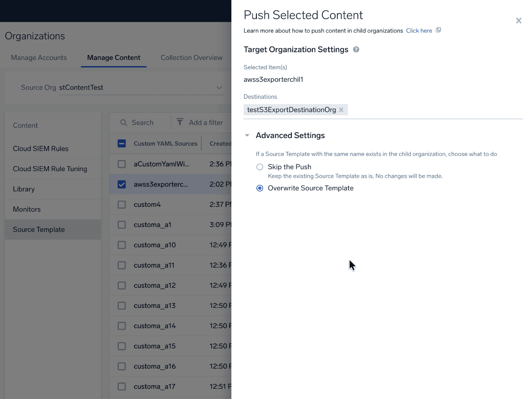Toggle the select-all checkbox in table header
Viewport: 532px width, 399px height.
pos(121,143)
